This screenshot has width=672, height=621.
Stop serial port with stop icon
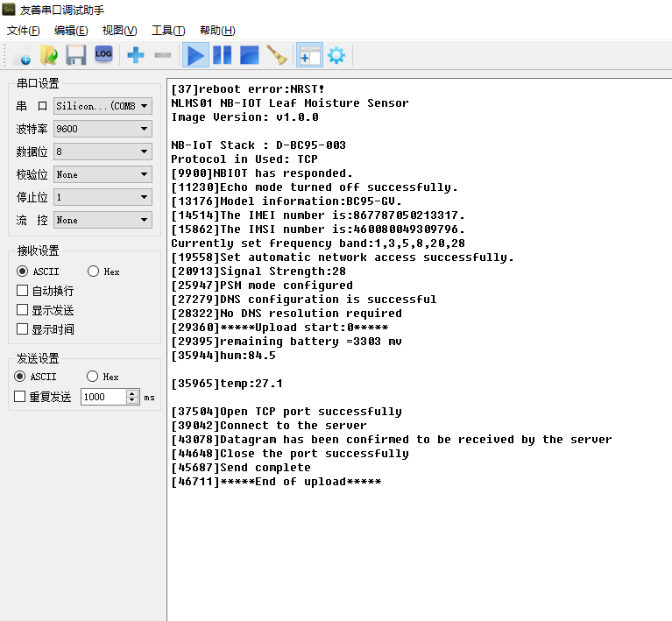click(x=250, y=55)
